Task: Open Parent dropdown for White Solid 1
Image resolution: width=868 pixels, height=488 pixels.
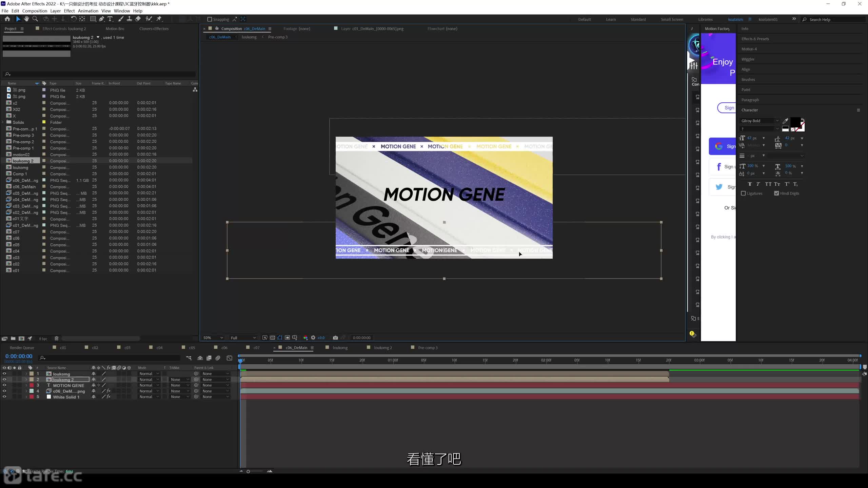Action: [216, 397]
